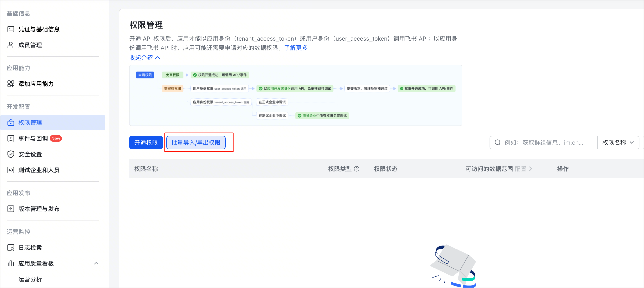Click the 开通权限 button
Screen dimensions: 644x288
146,143
